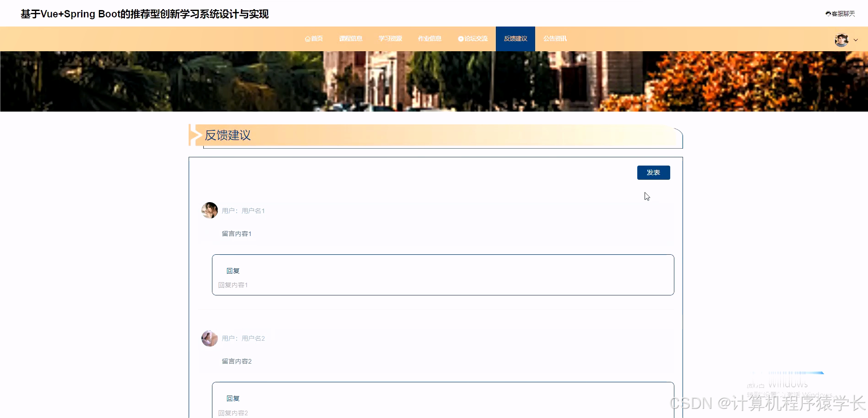This screenshot has height=418, width=868.
Task: Click text 用户：用户名1
Action: [x=243, y=211]
